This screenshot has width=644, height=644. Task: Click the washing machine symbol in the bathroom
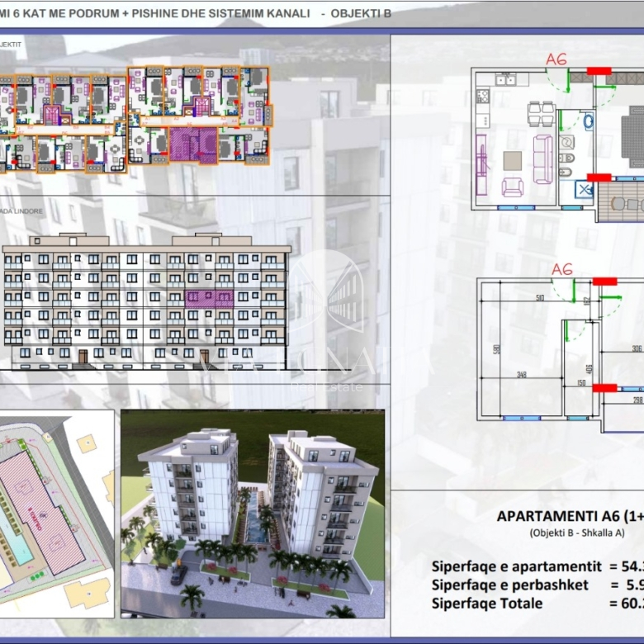pyautogui.click(x=566, y=142)
